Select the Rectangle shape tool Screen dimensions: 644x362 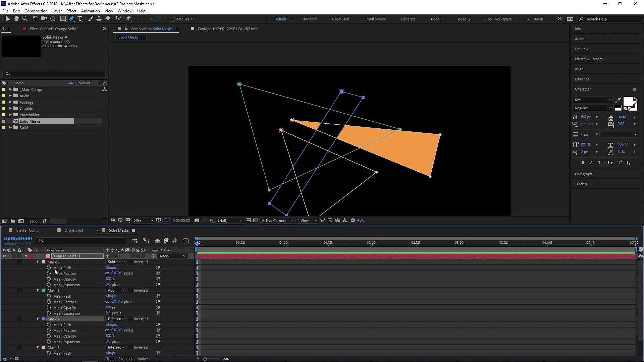pyautogui.click(x=63, y=19)
